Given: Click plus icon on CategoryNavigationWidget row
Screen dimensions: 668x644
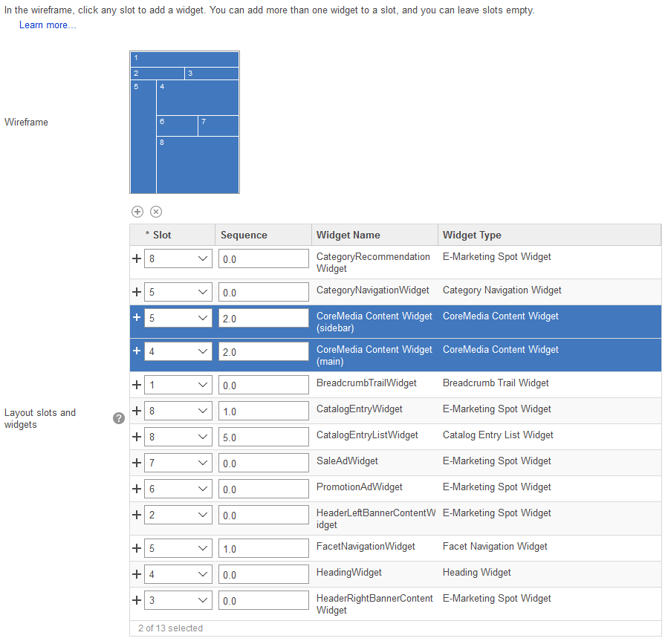Looking at the screenshot, I should pos(137,292).
